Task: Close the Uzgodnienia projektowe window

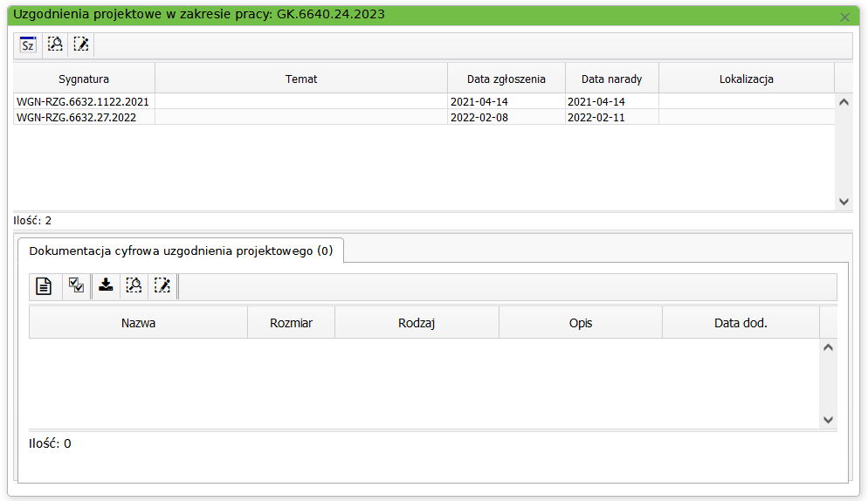Action: [x=844, y=17]
